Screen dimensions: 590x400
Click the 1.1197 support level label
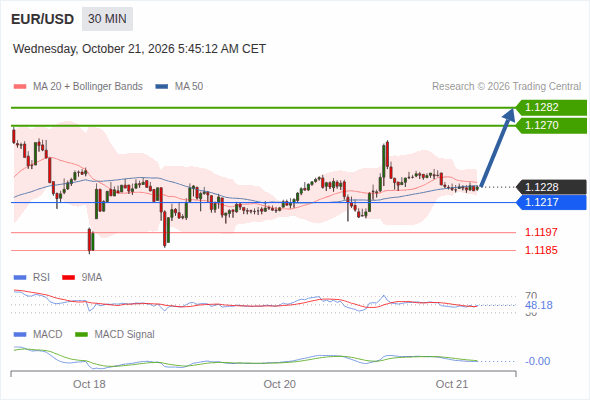click(x=541, y=232)
